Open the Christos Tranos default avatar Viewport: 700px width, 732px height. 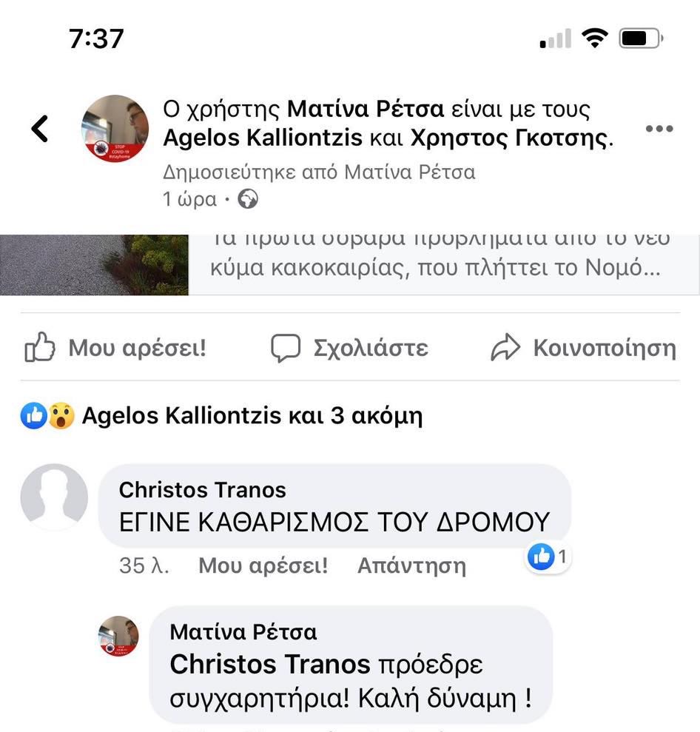pyautogui.click(x=54, y=497)
